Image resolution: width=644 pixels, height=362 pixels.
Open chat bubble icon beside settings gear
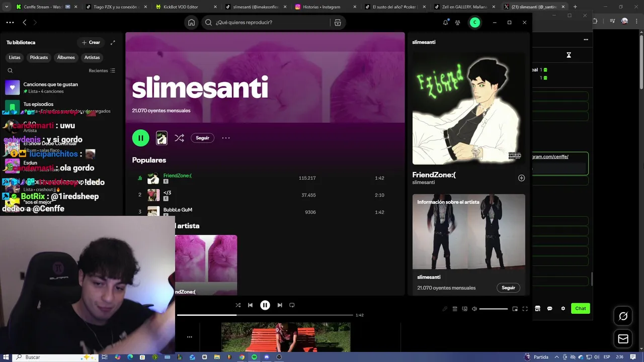click(x=549, y=308)
